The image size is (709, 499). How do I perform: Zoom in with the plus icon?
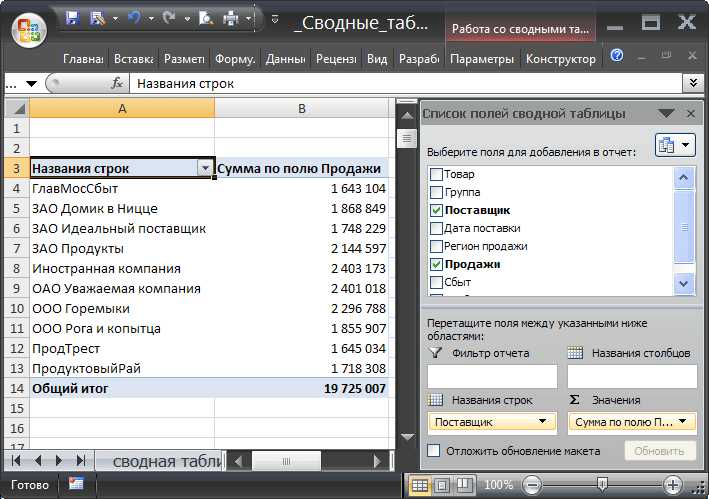[x=673, y=485]
